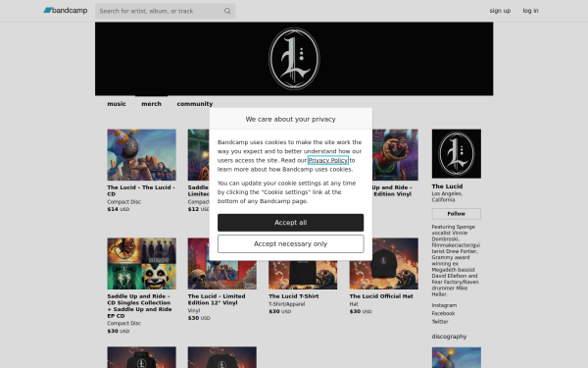
Task: Open Saddle Up and Ride CD Singles Collection thumbnail
Action: coord(141,264)
